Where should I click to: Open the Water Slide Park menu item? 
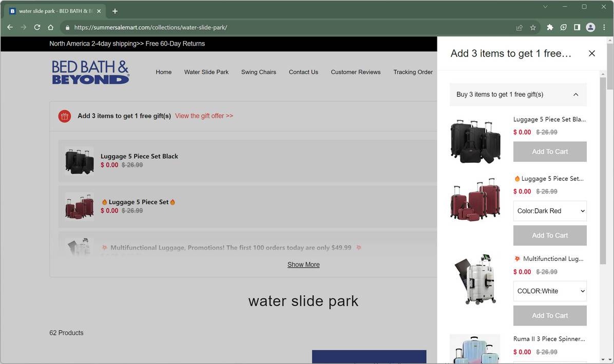pyautogui.click(x=206, y=72)
